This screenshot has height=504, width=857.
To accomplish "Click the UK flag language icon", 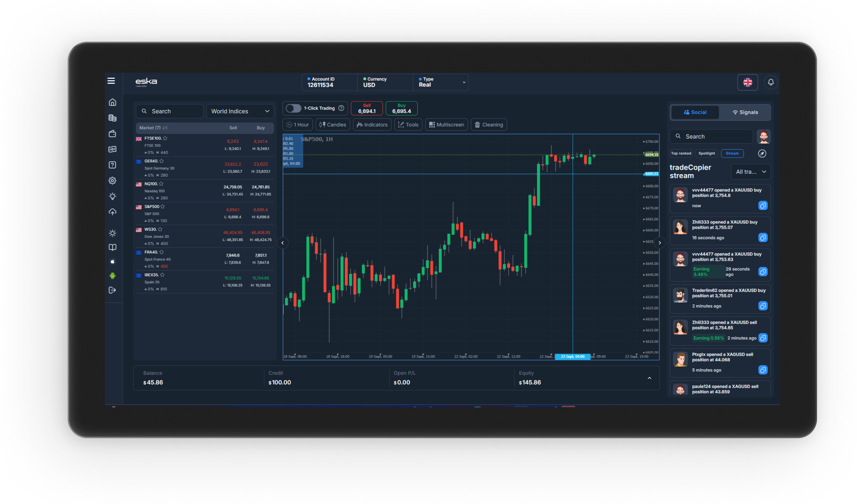I will (x=748, y=82).
